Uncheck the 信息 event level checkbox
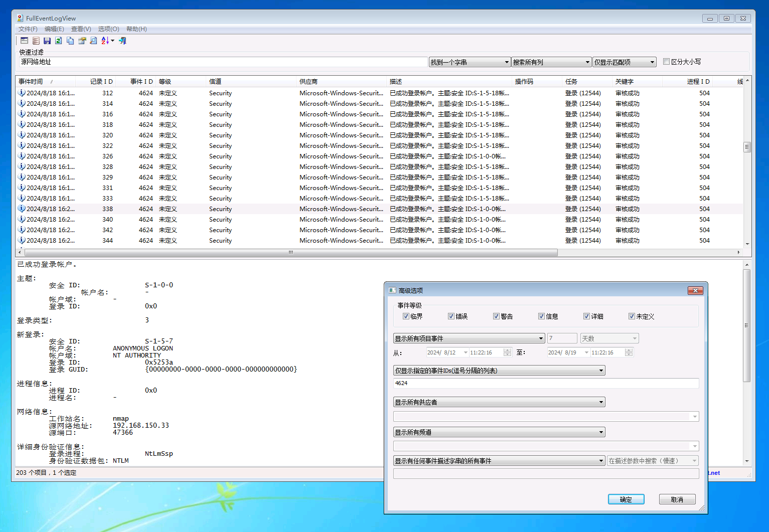Viewport: 769px width, 532px height. (x=541, y=316)
